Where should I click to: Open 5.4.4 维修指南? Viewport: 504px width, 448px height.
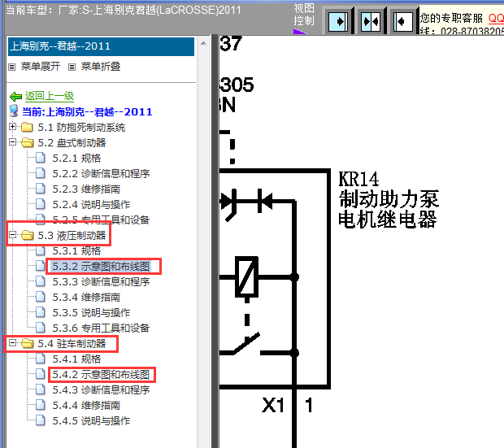[x=86, y=405]
